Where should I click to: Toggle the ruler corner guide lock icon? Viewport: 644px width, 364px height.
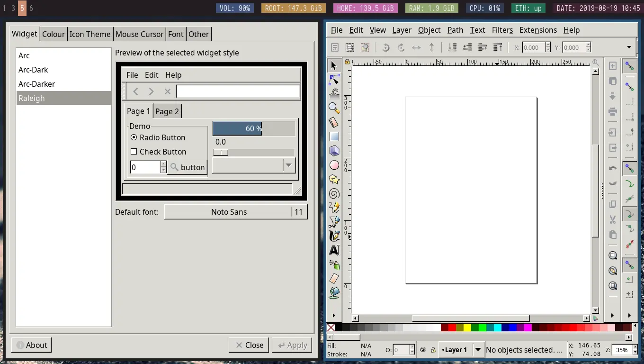pyautogui.click(x=347, y=62)
